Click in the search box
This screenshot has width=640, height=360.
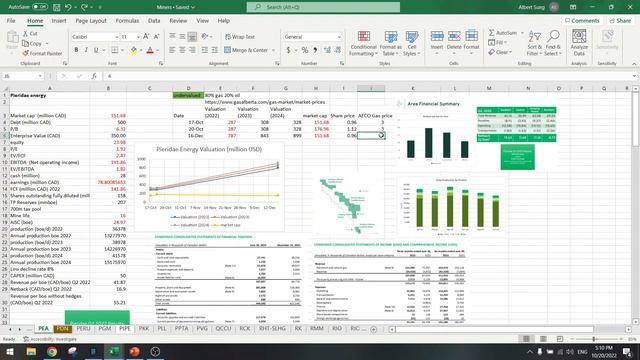[x=323, y=7]
